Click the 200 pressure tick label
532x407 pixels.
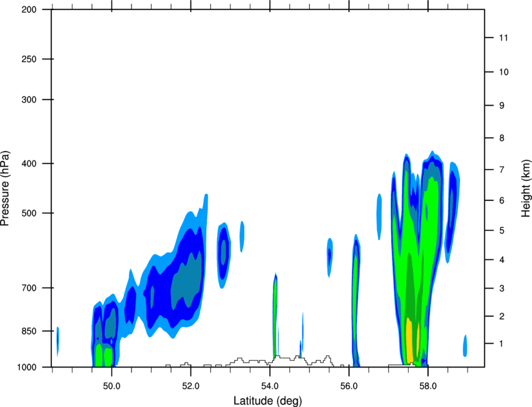click(29, 9)
